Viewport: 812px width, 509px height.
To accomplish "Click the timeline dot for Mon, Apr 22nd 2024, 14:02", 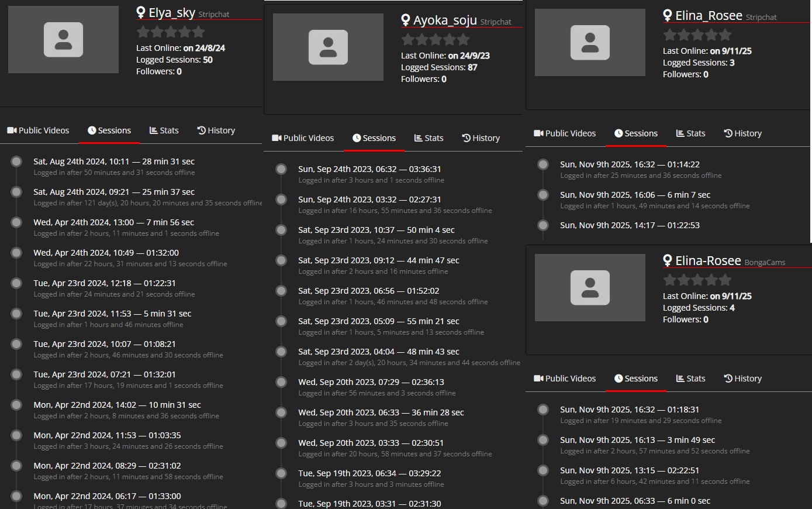I will pos(16,405).
